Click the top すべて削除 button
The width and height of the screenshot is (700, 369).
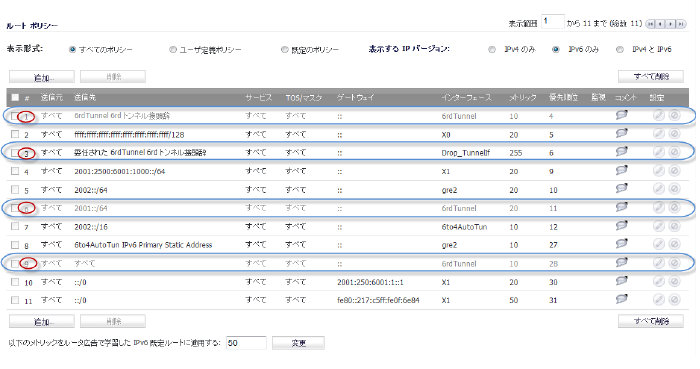click(651, 77)
